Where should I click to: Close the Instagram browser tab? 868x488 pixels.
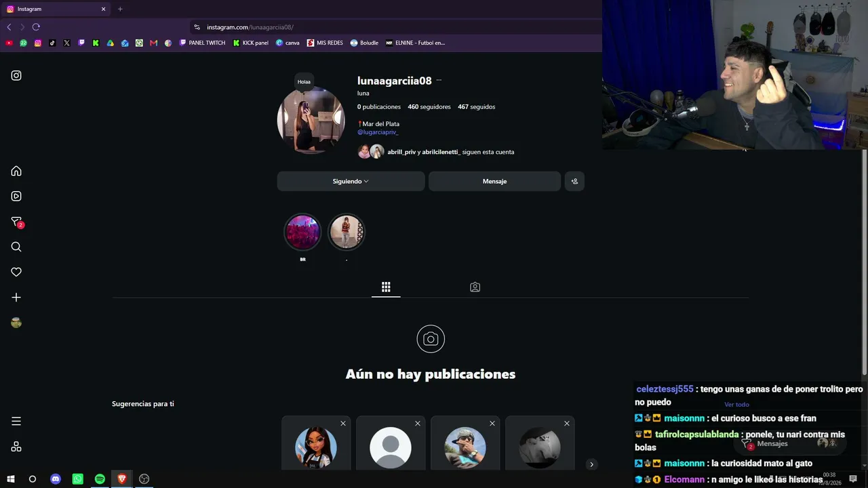[x=104, y=9]
